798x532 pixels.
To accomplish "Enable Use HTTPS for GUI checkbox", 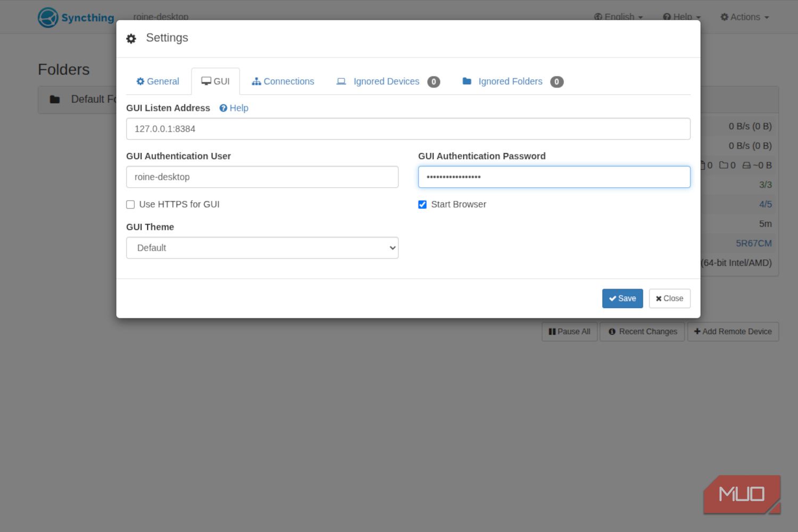I will (130, 205).
